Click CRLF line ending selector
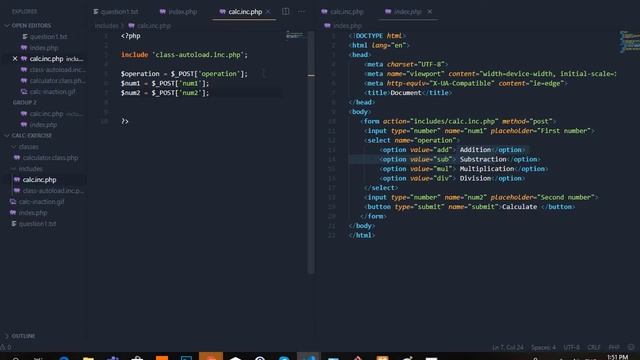 tap(594, 348)
